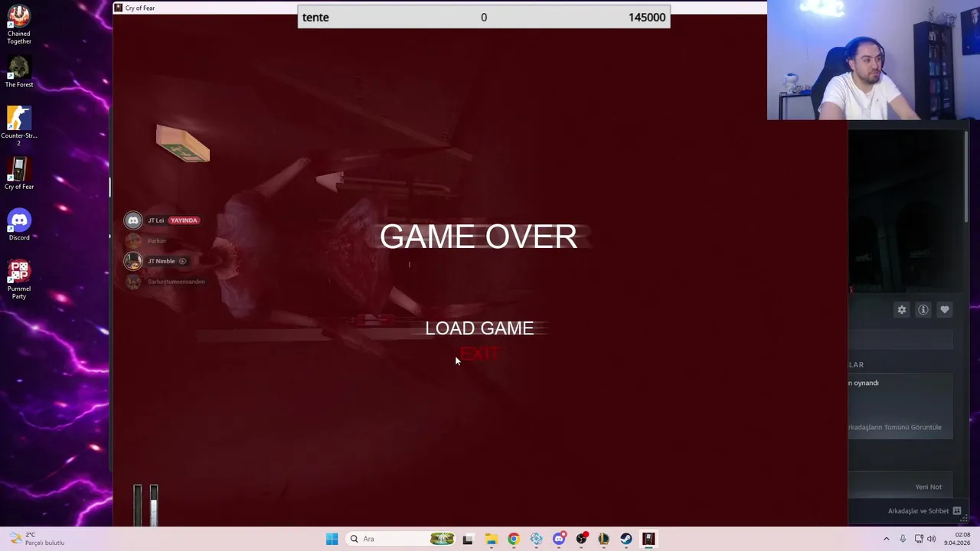Click the Sarhoştumsensandım overlay user entry

coord(165,282)
